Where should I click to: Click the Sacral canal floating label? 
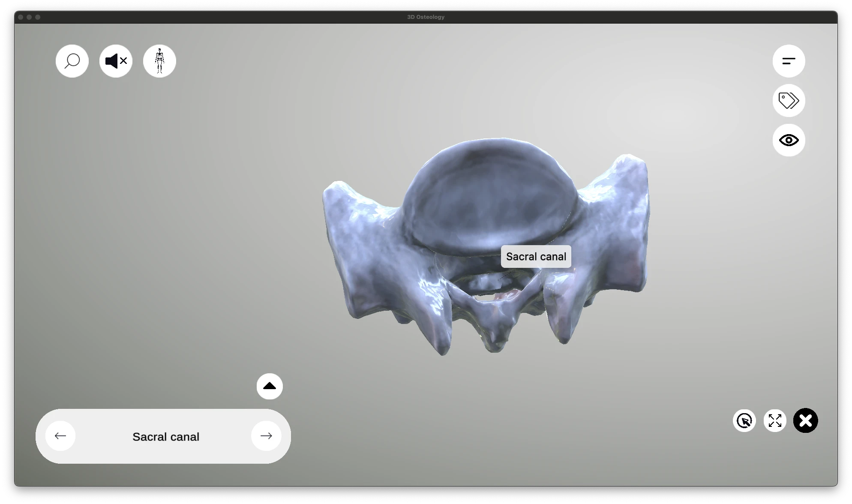(536, 256)
